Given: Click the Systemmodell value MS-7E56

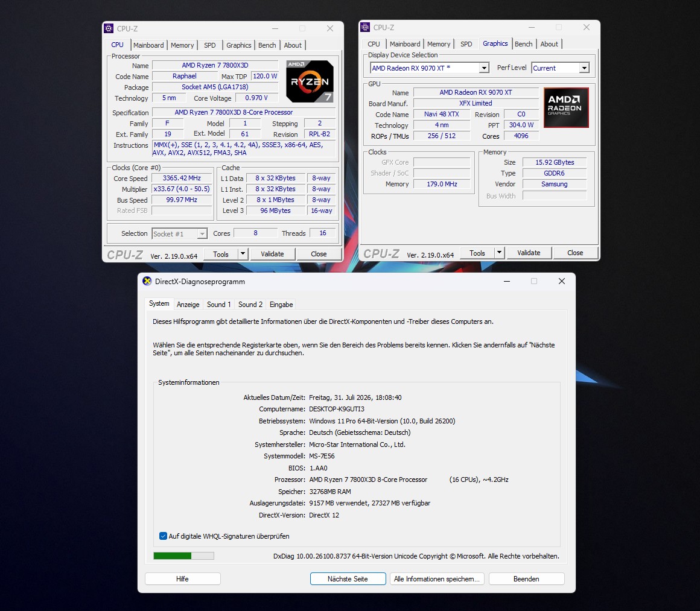Looking at the screenshot, I should [322, 456].
